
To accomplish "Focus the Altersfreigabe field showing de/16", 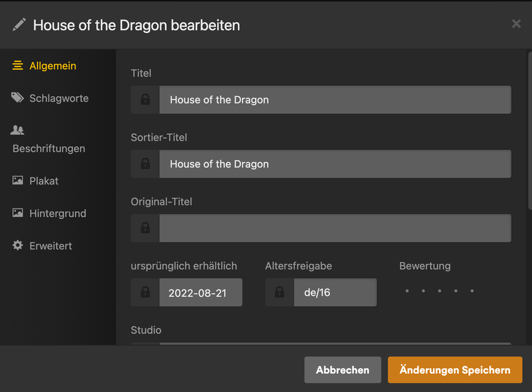I will pyautogui.click(x=335, y=293).
